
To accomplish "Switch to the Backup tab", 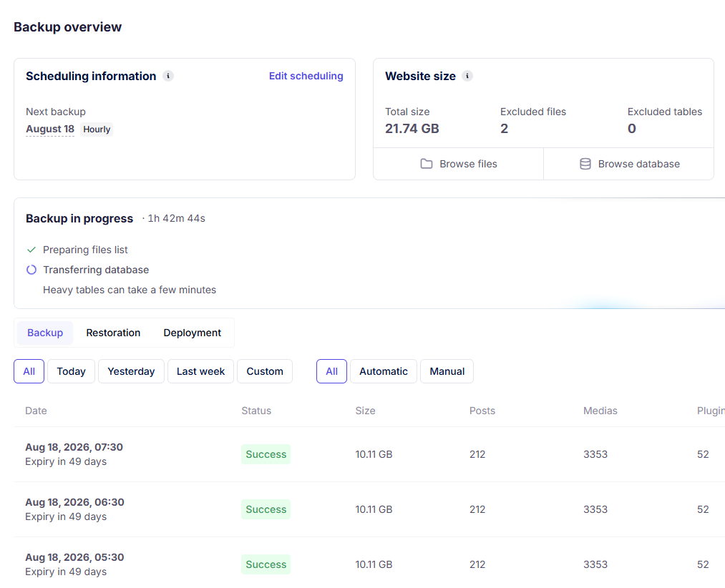I will tap(45, 333).
